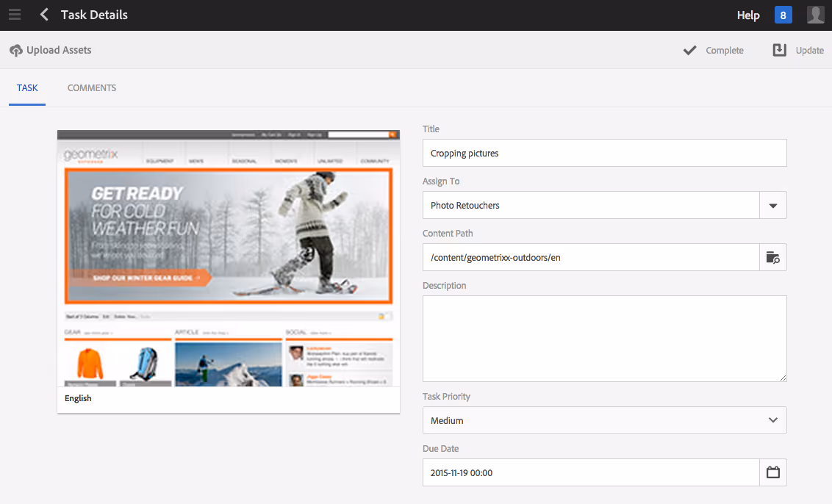Click inside the Description text area
832x504 pixels.
(604, 338)
